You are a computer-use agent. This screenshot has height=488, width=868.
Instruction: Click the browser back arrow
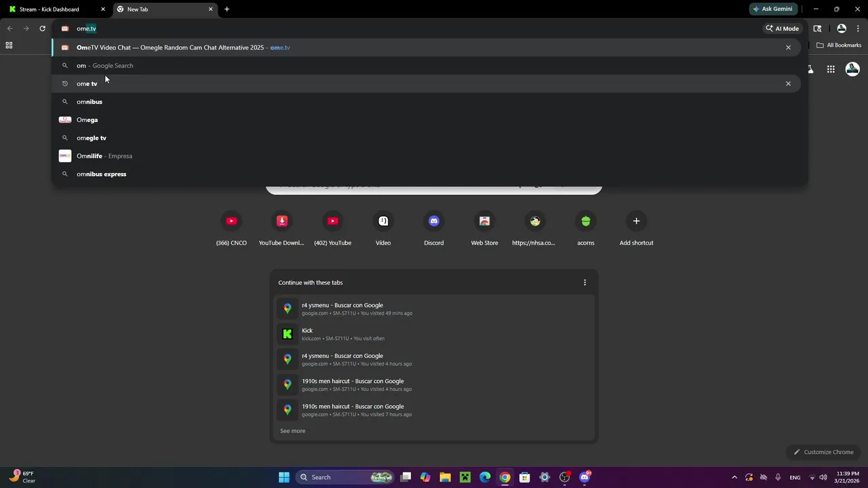coord(9,28)
